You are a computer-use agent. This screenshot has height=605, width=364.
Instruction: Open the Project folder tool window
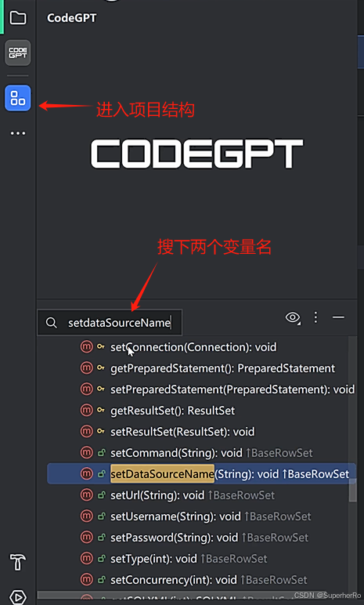[x=18, y=18]
